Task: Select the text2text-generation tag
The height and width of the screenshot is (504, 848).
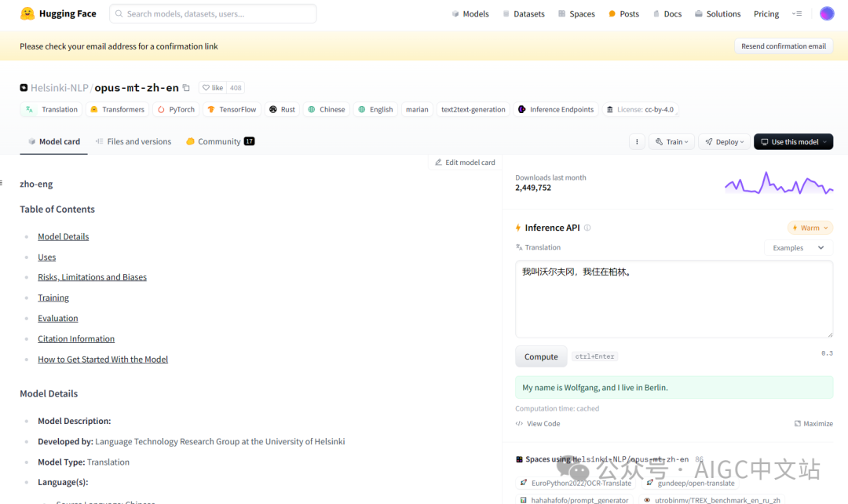Action: (473, 109)
